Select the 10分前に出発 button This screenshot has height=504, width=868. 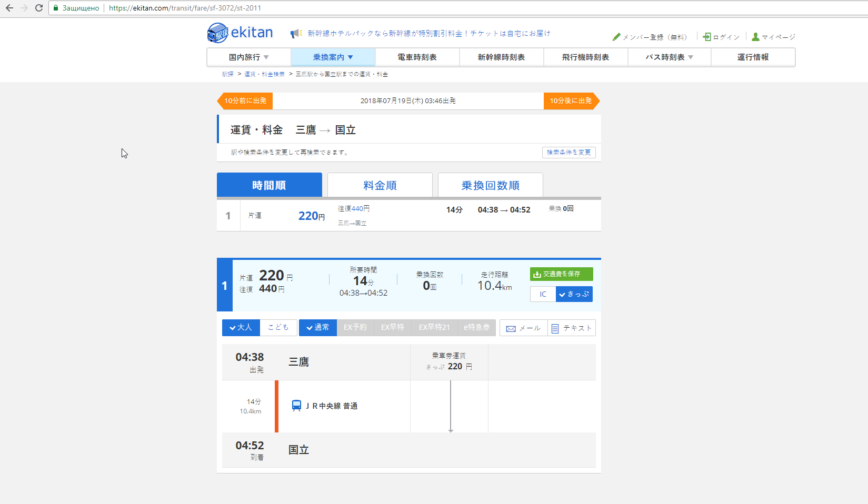(245, 101)
